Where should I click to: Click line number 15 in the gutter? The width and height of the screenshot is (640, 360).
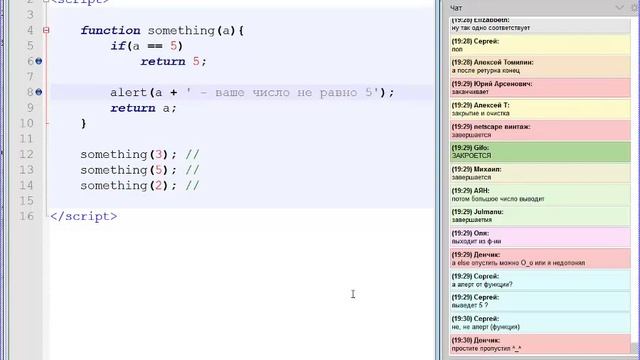(26, 201)
